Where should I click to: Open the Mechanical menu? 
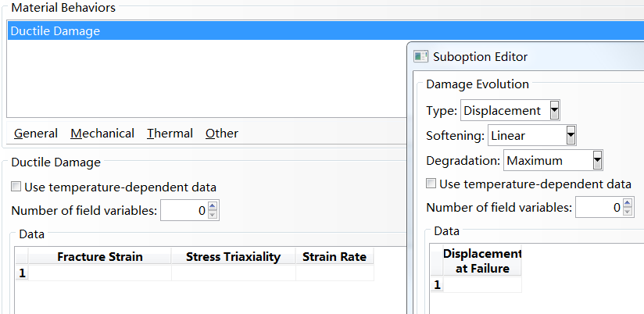102,134
